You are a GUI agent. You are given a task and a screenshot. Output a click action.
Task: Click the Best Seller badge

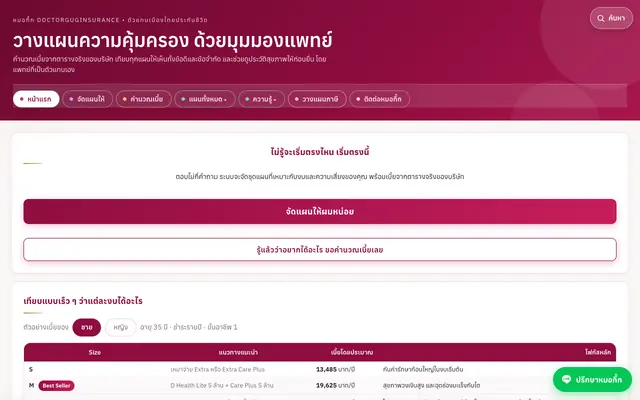click(x=56, y=386)
